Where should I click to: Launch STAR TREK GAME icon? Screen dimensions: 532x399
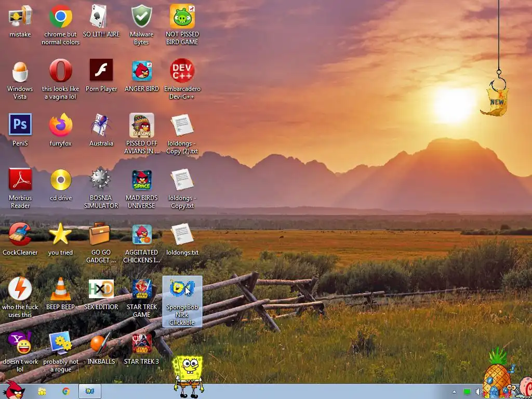click(x=142, y=289)
